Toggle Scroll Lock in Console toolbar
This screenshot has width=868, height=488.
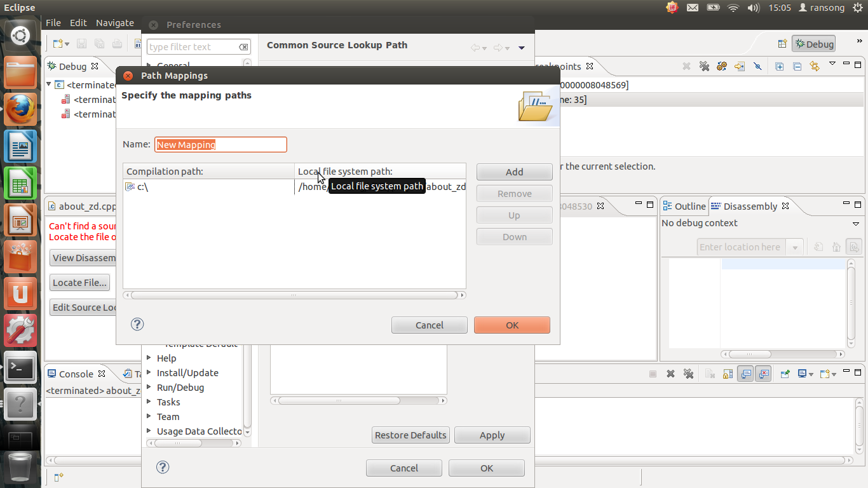[x=728, y=374]
